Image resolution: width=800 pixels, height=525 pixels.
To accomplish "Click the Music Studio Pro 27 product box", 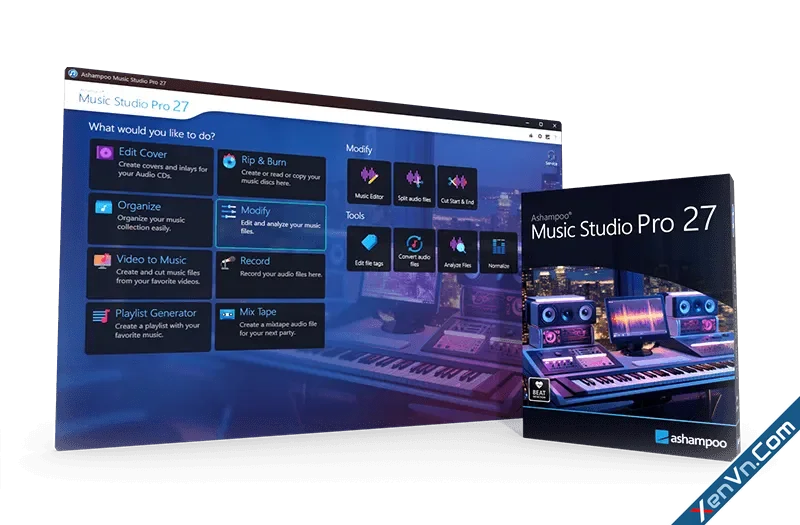I will point(629,317).
